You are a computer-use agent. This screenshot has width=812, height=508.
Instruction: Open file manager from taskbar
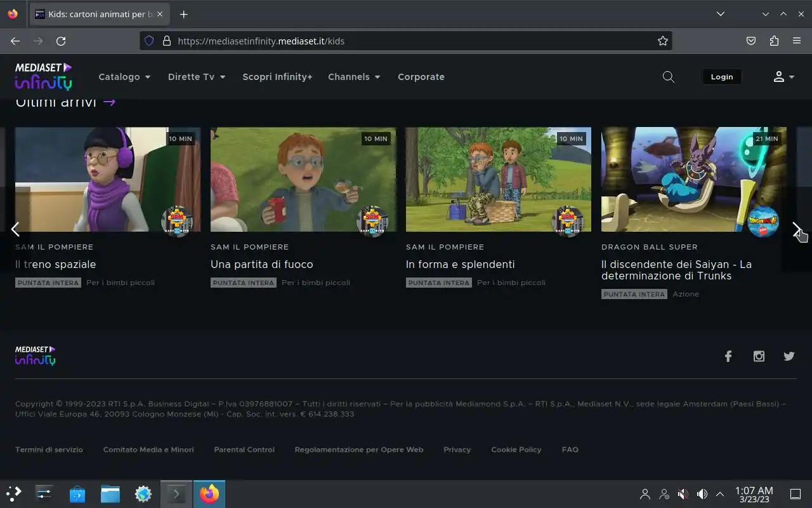(x=110, y=493)
